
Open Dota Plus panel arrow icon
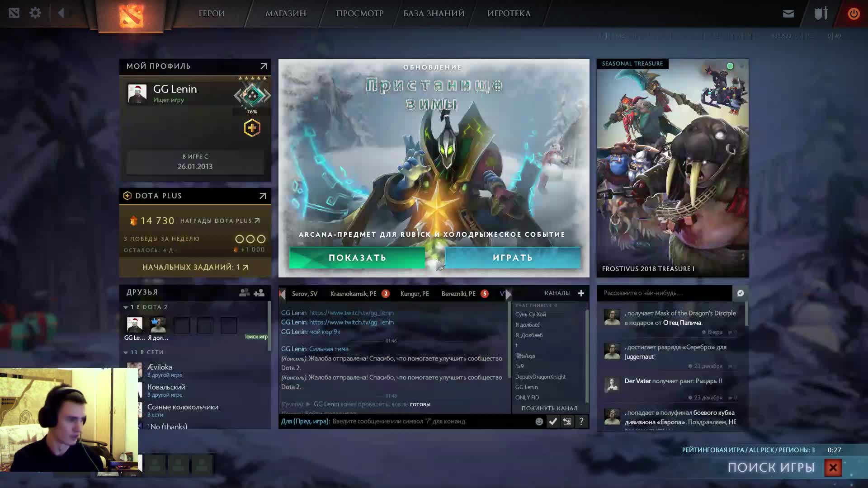tap(262, 196)
